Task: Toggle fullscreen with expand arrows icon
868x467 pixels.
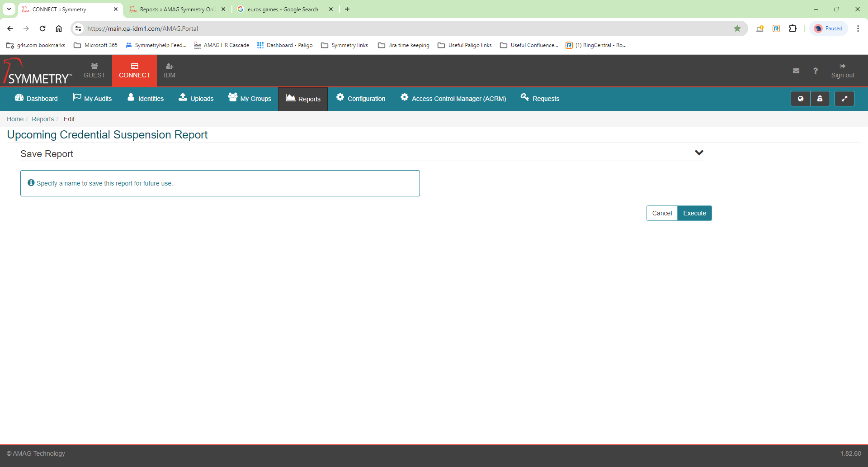Action: (x=844, y=99)
